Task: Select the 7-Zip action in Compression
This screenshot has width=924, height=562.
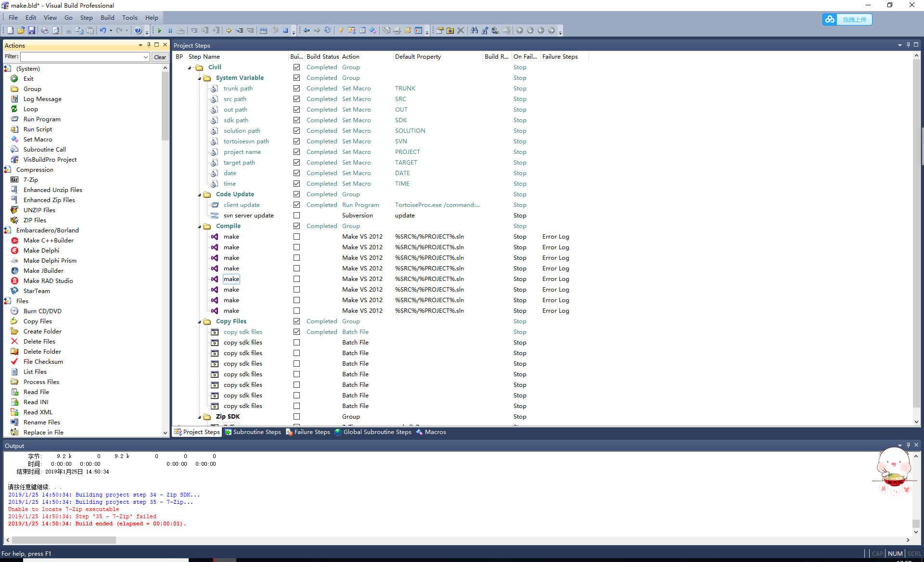Action: click(x=30, y=180)
